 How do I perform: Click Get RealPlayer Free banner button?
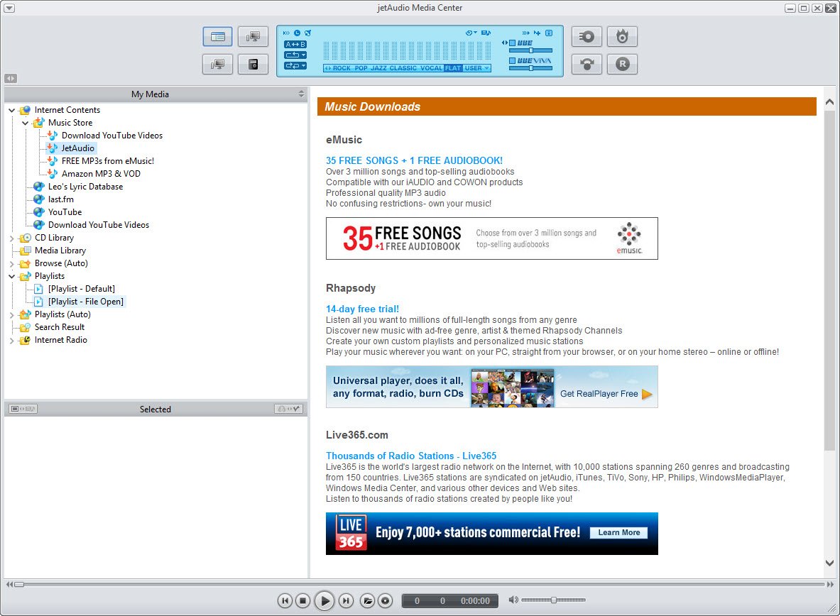606,394
